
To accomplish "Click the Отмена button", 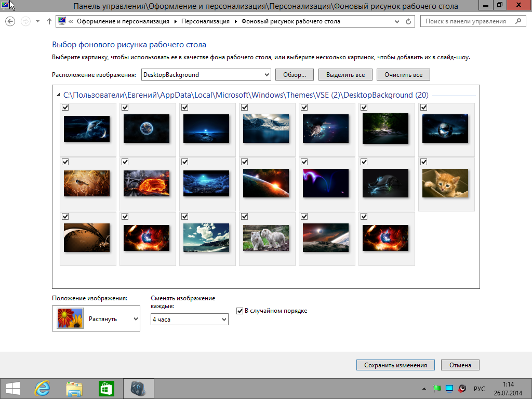I will (x=460, y=365).
